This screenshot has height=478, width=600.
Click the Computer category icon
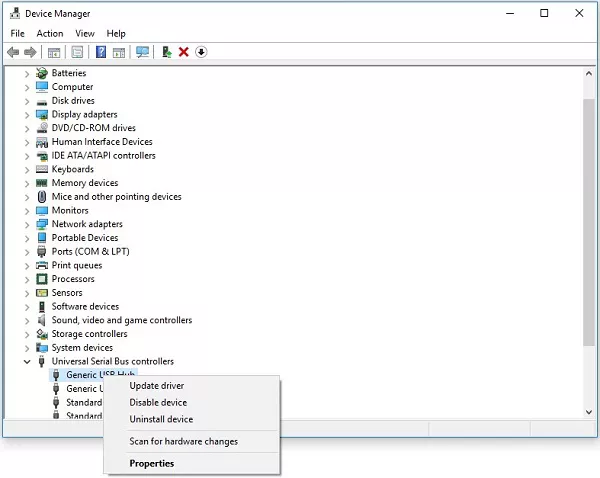[42, 87]
